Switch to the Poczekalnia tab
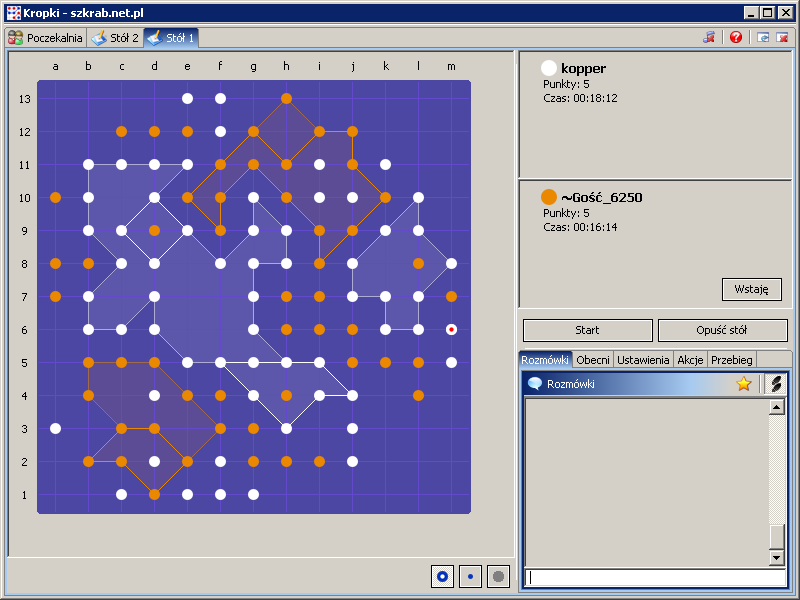Image resolution: width=800 pixels, height=600 pixels. pos(45,38)
